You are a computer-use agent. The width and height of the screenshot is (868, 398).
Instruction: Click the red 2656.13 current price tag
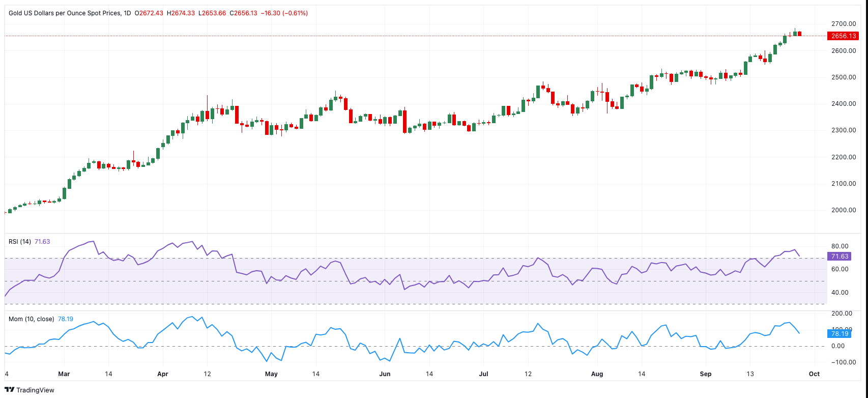tap(844, 36)
